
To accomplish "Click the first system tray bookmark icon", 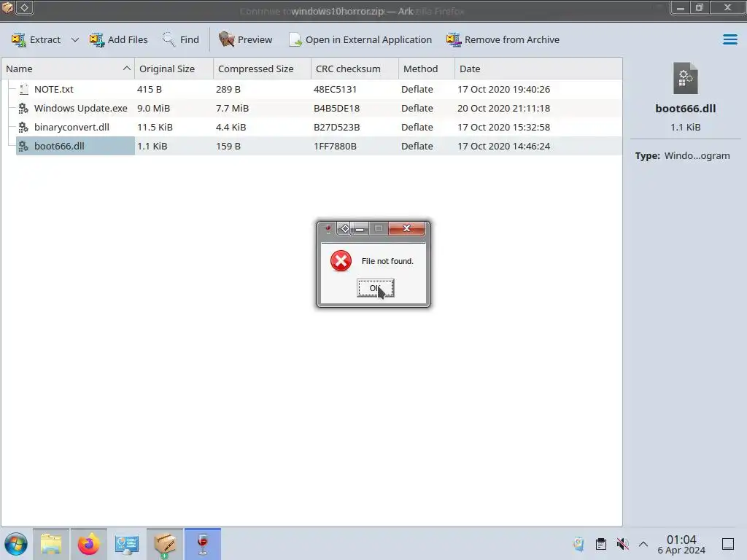I will coord(578,544).
